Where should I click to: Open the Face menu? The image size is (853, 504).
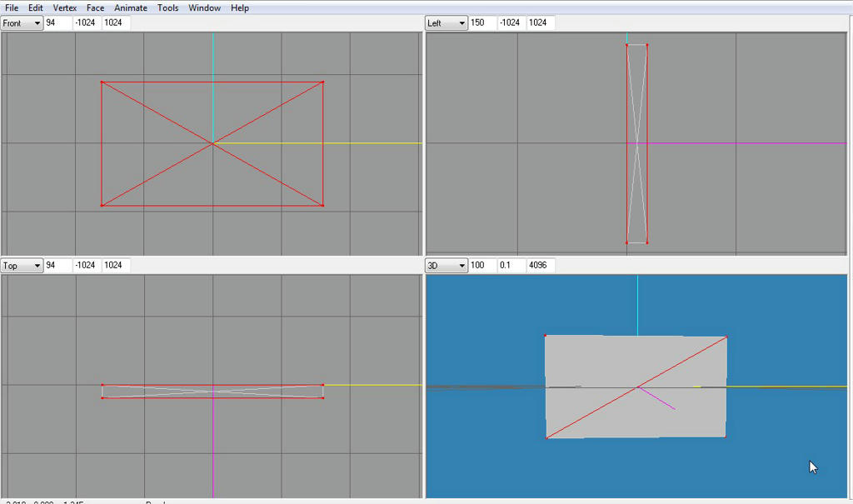pyautogui.click(x=96, y=7)
